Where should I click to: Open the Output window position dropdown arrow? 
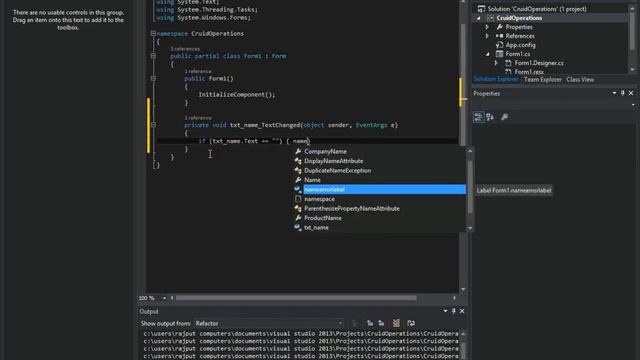click(x=445, y=311)
